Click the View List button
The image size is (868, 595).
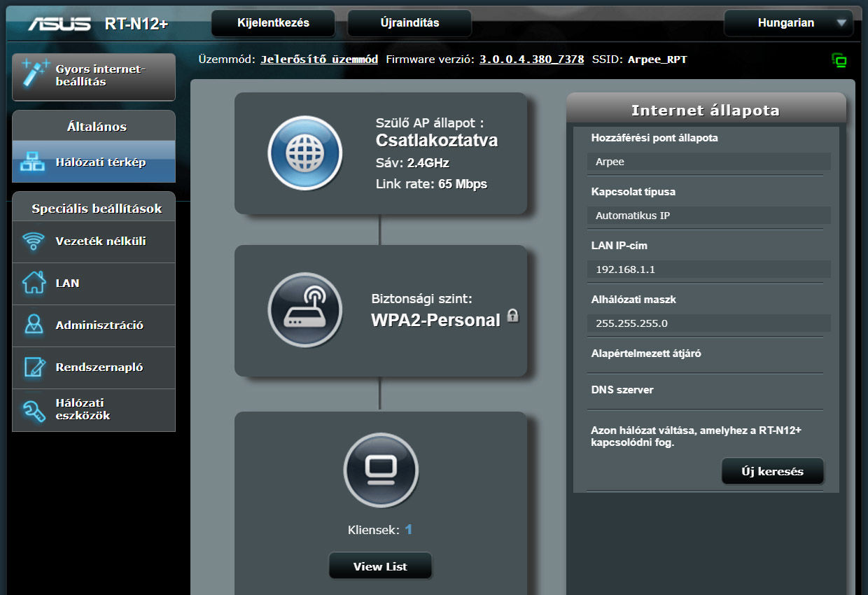pos(380,566)
